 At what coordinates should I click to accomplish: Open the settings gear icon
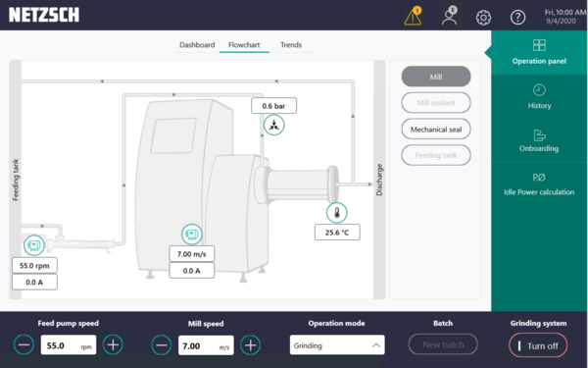coord(483,18)
